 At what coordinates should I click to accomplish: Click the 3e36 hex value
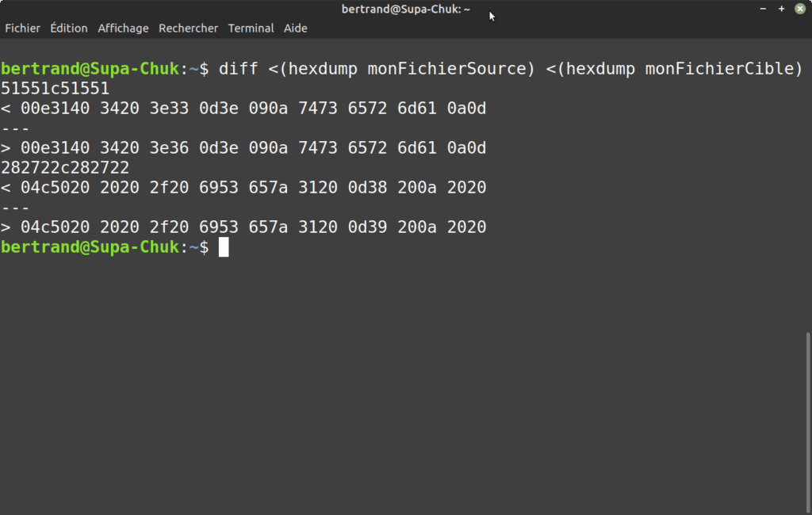(x=169, y=148)
